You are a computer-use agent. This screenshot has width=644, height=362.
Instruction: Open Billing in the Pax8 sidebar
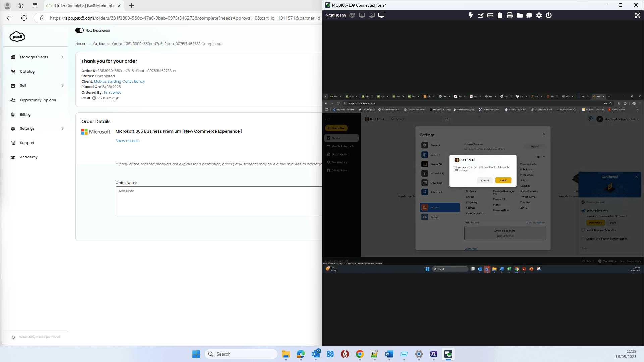pos(25,114)
